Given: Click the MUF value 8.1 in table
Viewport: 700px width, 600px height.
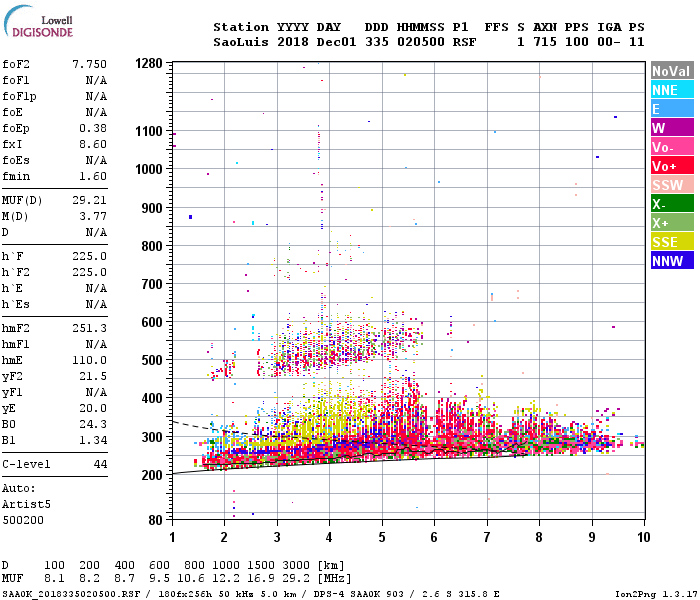Looking at the screenshot, I should (54, 579).
